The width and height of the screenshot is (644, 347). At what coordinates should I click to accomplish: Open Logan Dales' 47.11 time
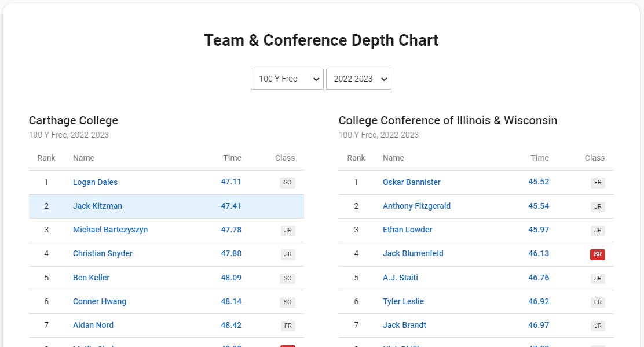click(231, 182)
